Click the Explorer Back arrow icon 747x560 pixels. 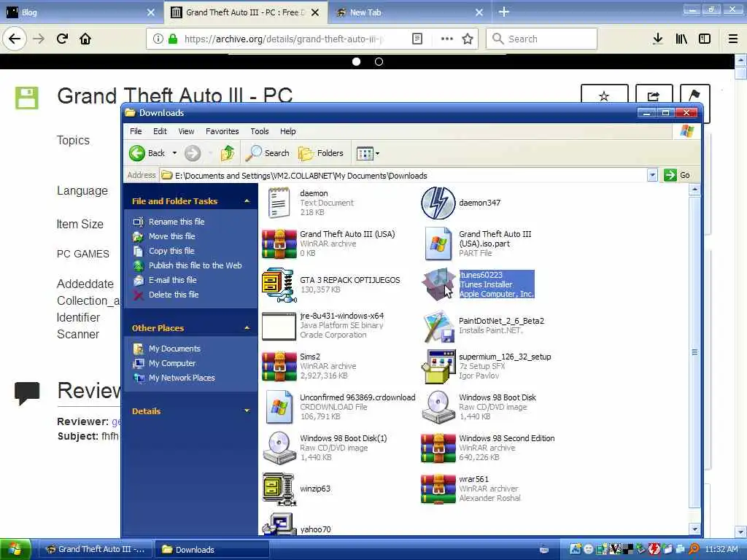(137, 153)
